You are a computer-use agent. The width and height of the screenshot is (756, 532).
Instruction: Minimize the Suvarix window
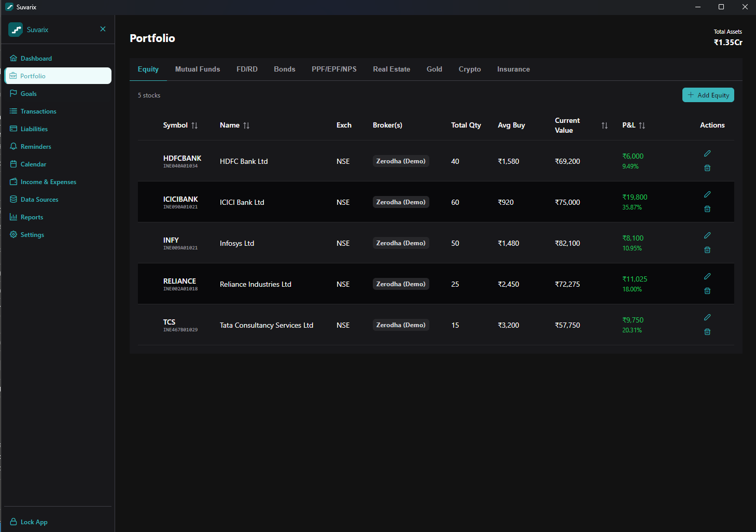pyautogui.click(x=697, y=7)
